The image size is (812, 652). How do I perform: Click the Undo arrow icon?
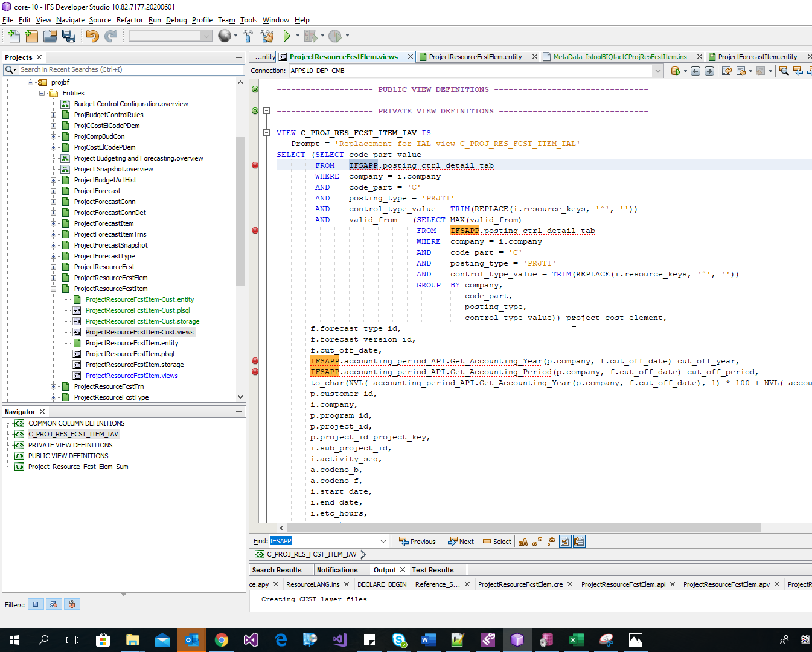click(92, 36)
